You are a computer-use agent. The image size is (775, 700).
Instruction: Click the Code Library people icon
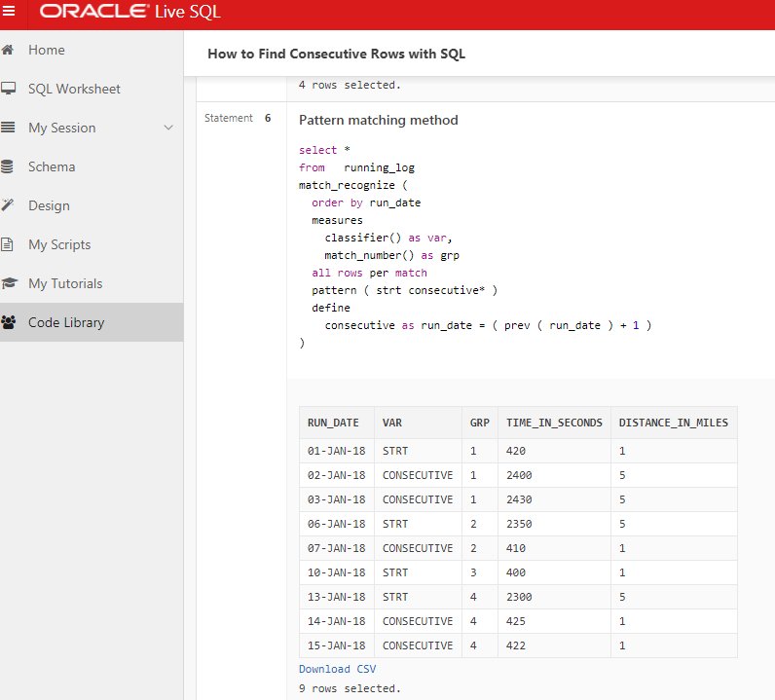click(x=9, y=322)
